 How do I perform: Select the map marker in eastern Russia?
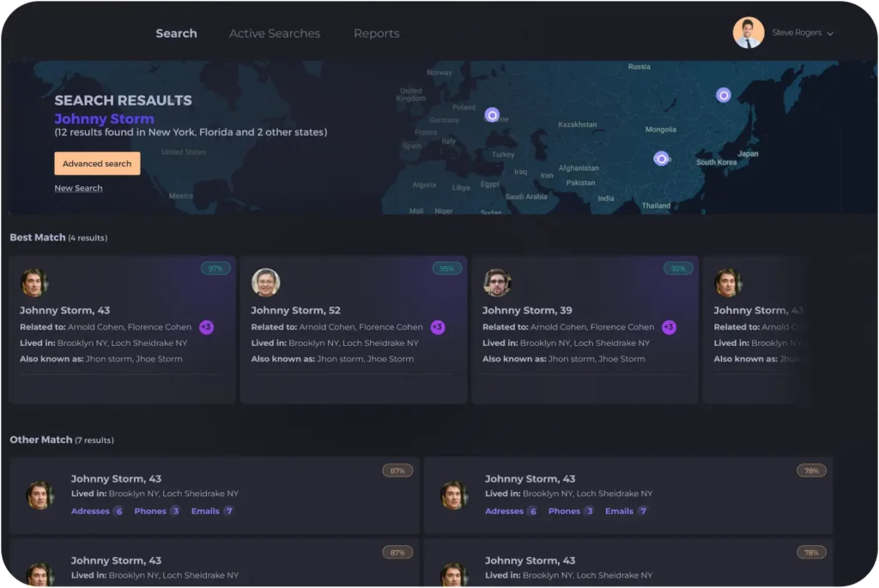pyautogui.click(x=723, y=95)
